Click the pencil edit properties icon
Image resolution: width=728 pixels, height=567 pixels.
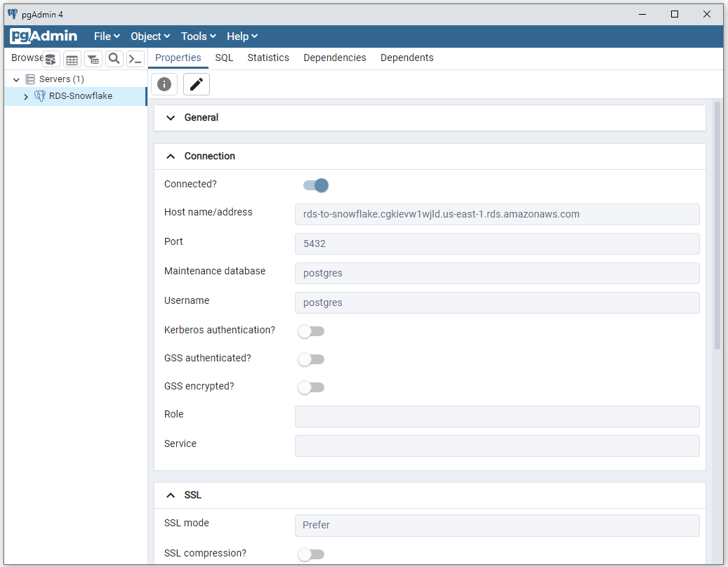coord(197,84)
